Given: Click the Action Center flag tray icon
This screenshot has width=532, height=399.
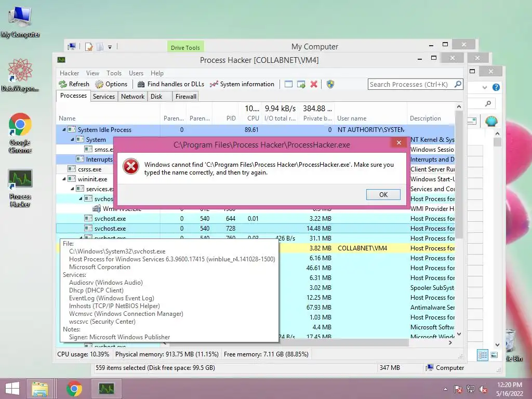Looking at the screenshot, I should click(458, 389).
